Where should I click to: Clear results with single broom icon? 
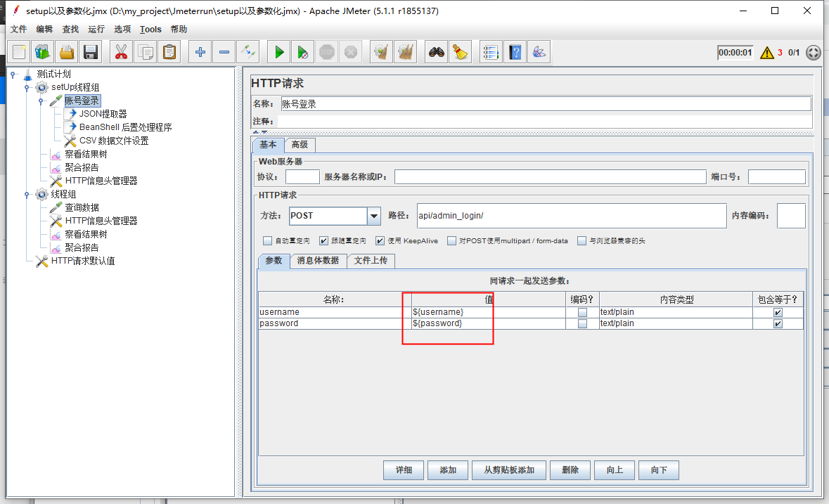coord(381,52)
